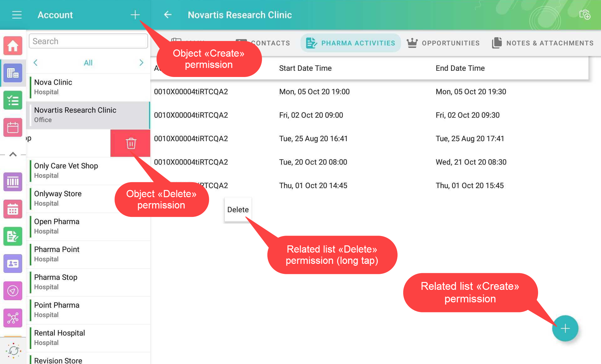601x364 pixels.
Task: Click the Delete popup option
Action: click(x=238, y=210)
